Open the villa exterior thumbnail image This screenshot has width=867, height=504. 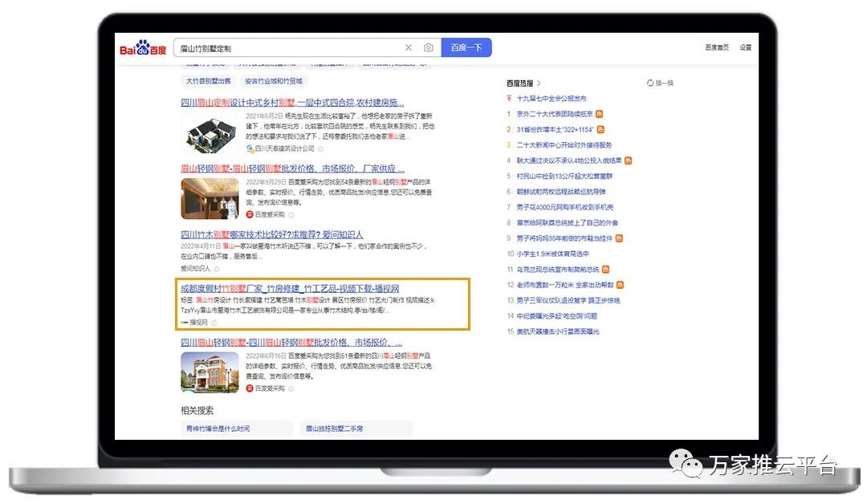pyautogui.click(x=210, y=372)
